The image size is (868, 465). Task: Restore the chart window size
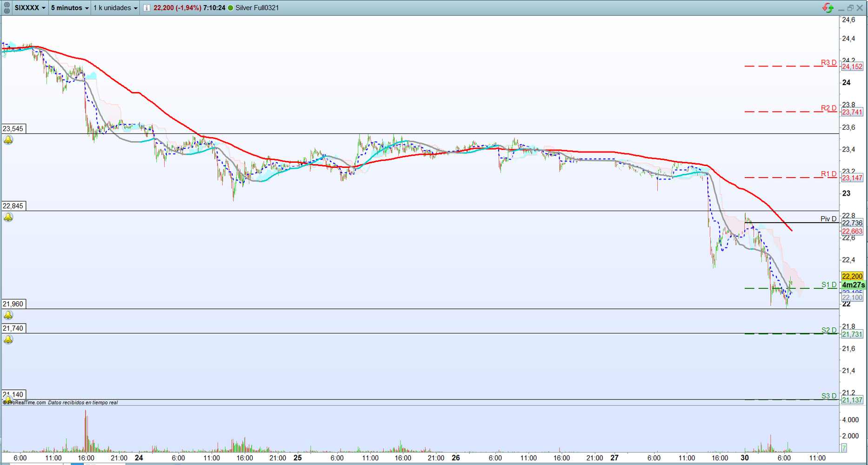850,8
